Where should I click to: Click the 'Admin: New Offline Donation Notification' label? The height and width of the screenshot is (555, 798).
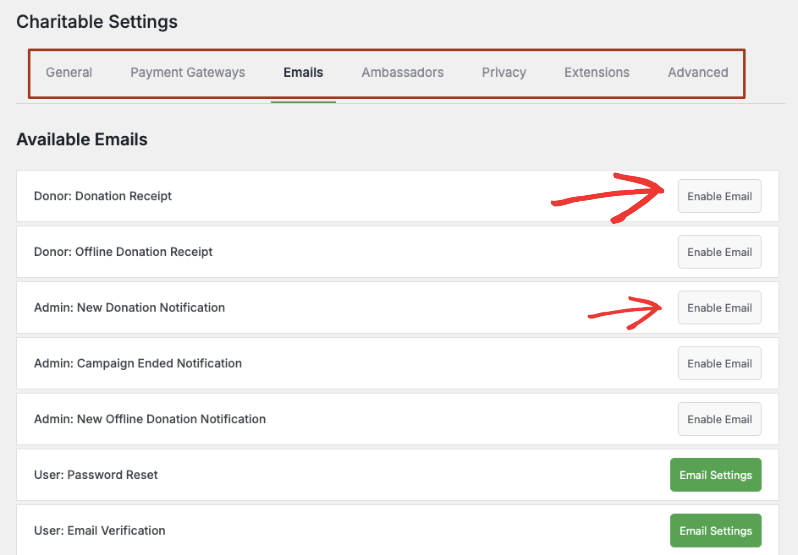click(150, 419)
